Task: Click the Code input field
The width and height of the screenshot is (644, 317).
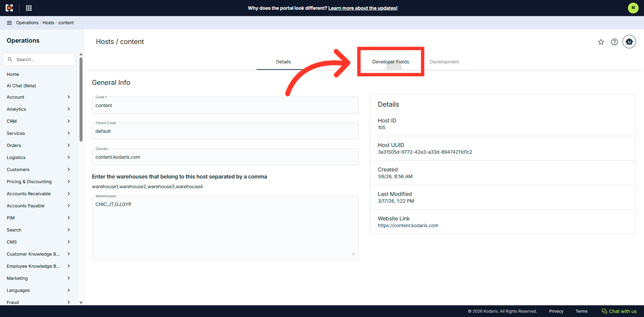Action: coord(225,105)
